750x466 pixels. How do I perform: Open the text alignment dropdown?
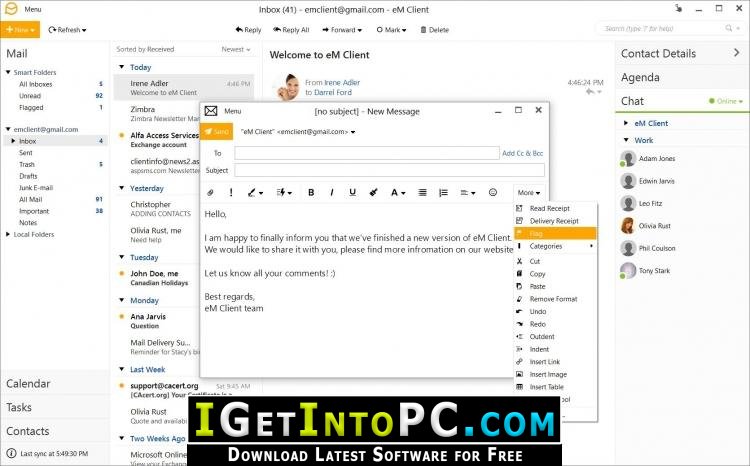point(467,192)
